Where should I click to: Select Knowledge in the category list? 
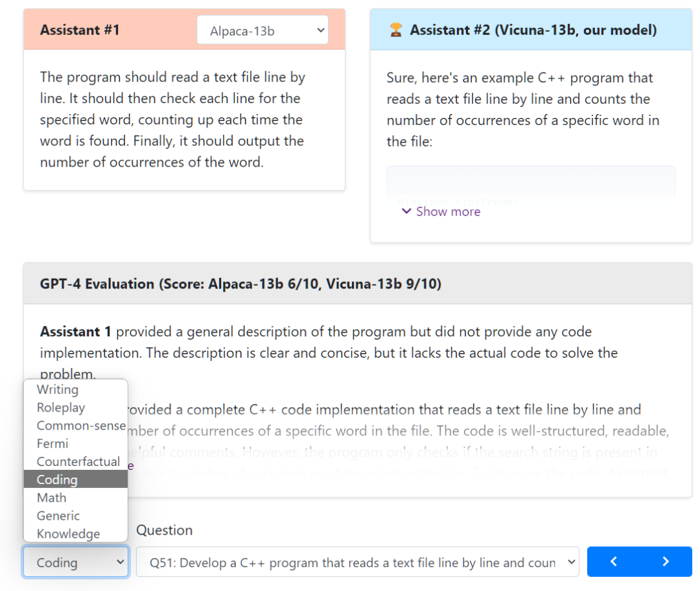click(75, 533)
